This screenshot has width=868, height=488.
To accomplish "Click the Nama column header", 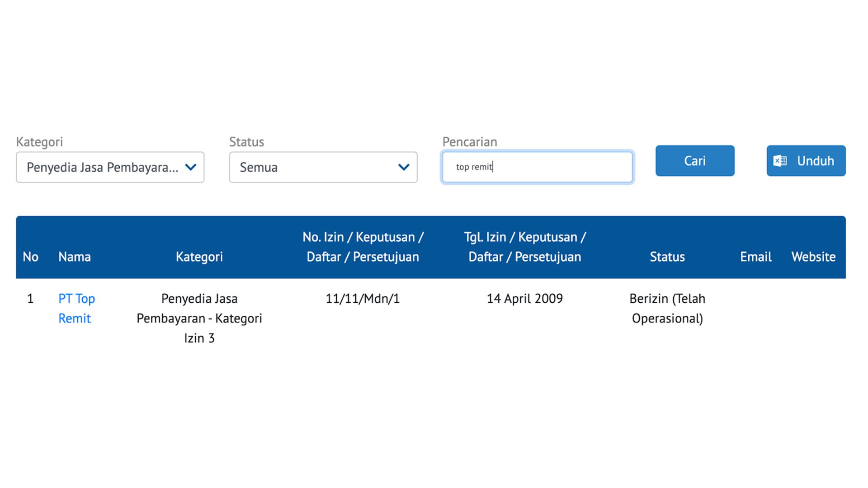I will pyautogui.click(x=75, y=257).
